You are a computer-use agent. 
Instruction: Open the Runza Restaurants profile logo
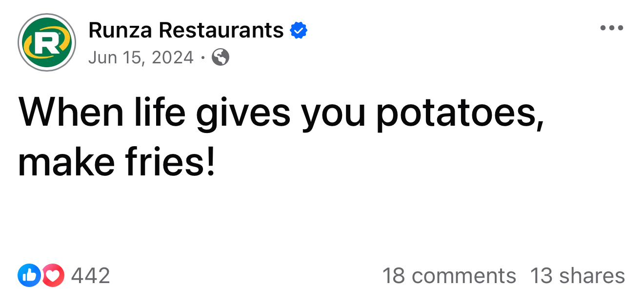(x=47, y=43)
